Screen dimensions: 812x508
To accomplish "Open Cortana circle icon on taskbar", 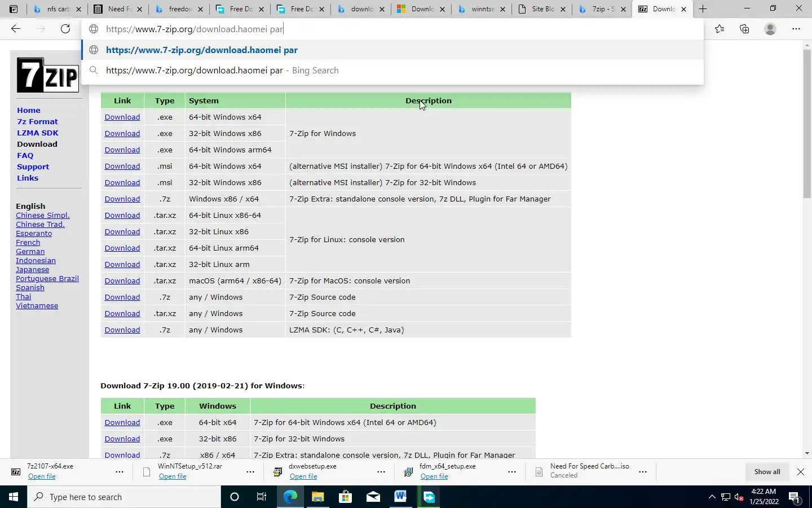I will point(235,497).
